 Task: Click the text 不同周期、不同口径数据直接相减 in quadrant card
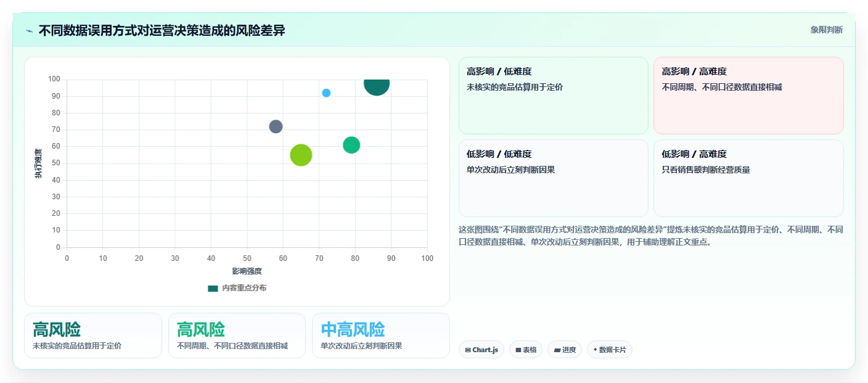(722, 87)
